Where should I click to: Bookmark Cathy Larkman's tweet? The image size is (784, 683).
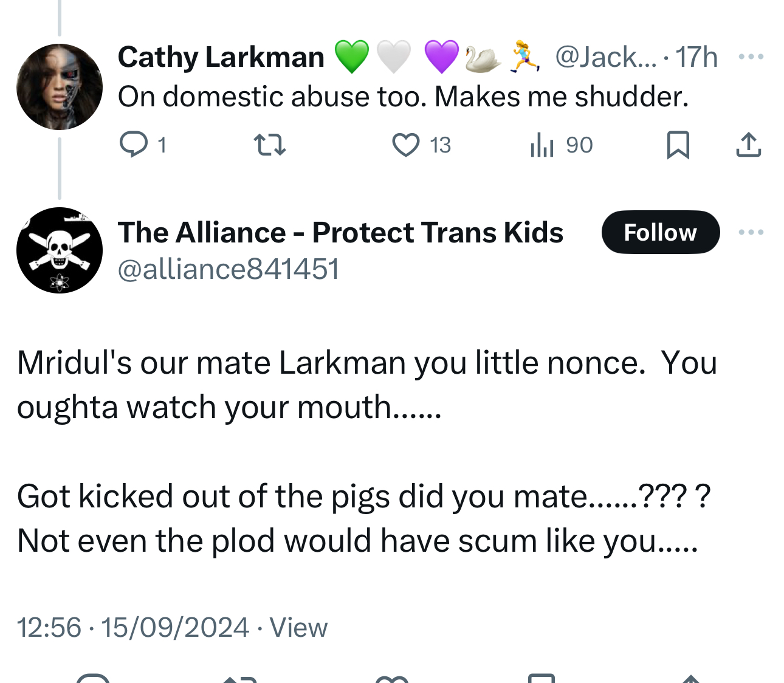tap(678, 145)
